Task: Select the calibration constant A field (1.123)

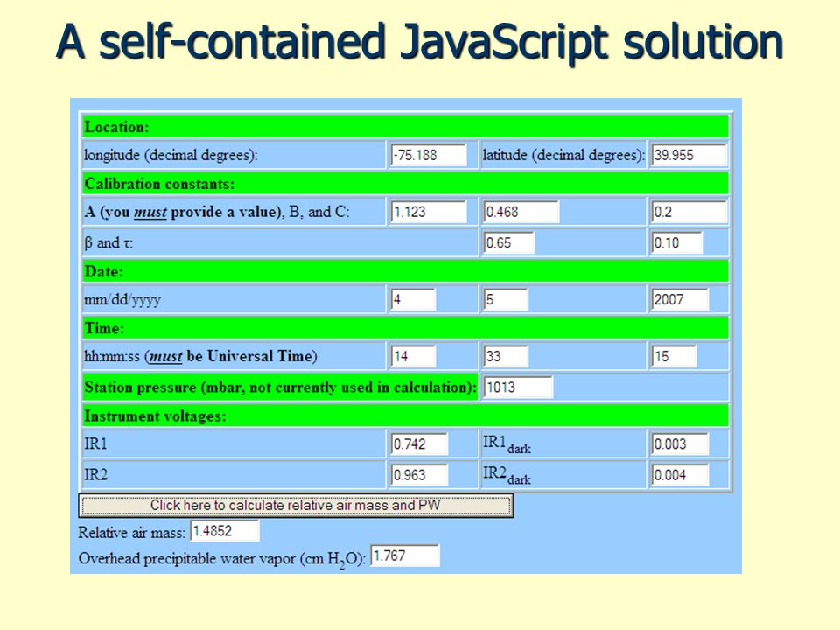Action: coord(429,212)
